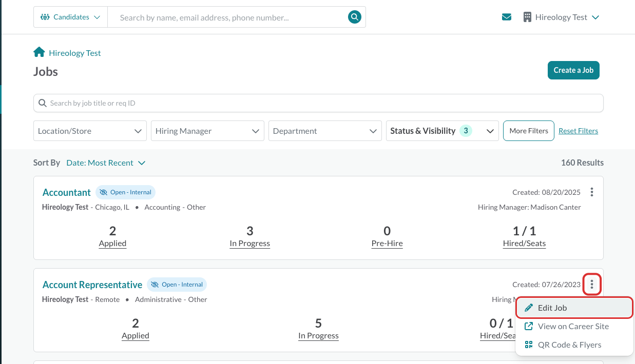Viewport: 635px width, 364px height.
Task: Open the Status & Visibility dropdown
Action: pyautogui.click(x=442, y=131)
